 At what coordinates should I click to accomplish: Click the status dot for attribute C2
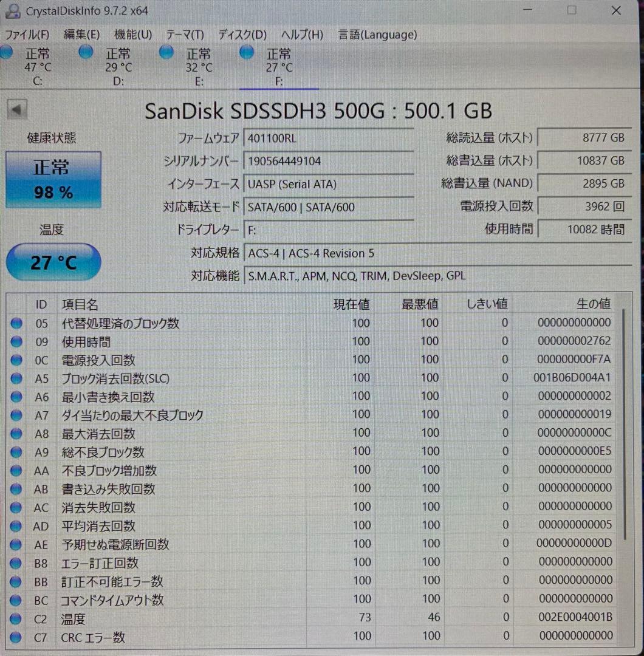tap(15, 619)
